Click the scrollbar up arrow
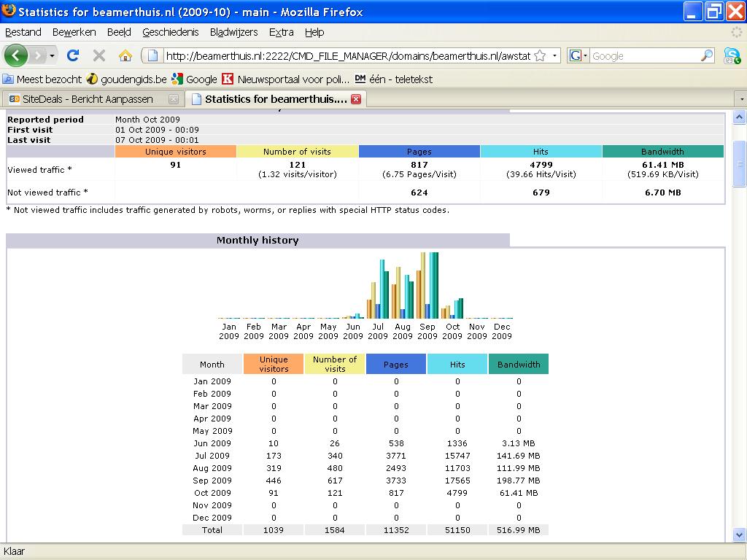 pyautogui.click(x=739, y=117)
